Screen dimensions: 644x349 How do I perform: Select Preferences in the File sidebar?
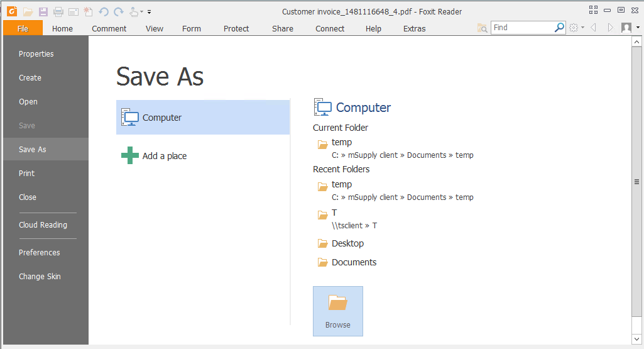(39, 252)
